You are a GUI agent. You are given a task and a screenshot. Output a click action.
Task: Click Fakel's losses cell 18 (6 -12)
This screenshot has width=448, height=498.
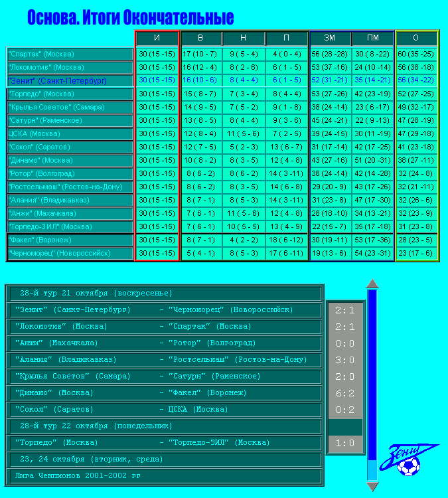(x=286, y=240)
